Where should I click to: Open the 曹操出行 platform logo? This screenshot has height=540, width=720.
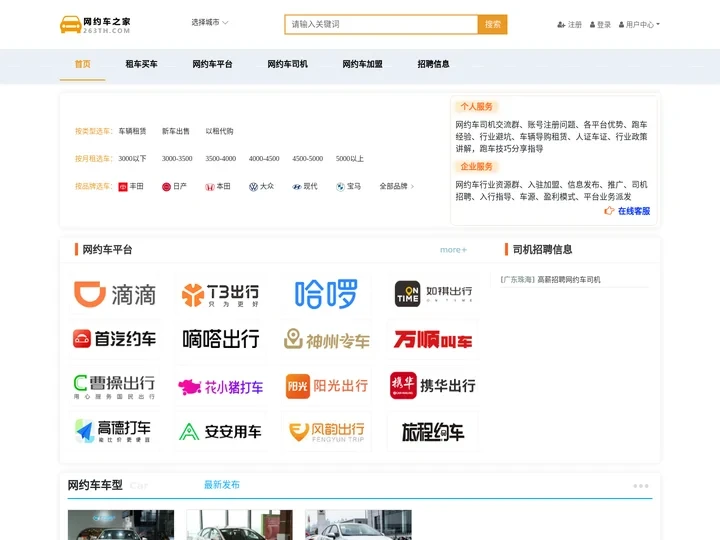[x=114, y=386]
